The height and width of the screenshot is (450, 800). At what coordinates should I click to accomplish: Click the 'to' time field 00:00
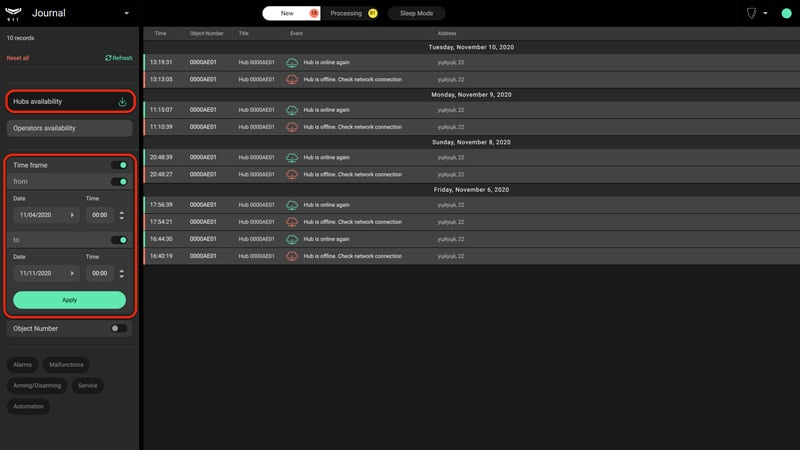click(x=99, y=273)
